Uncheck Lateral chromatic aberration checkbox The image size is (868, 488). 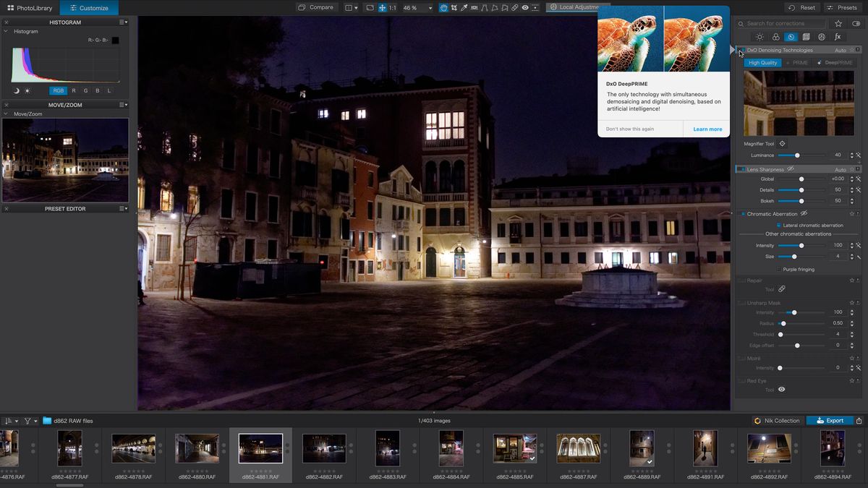coord(778,225)
